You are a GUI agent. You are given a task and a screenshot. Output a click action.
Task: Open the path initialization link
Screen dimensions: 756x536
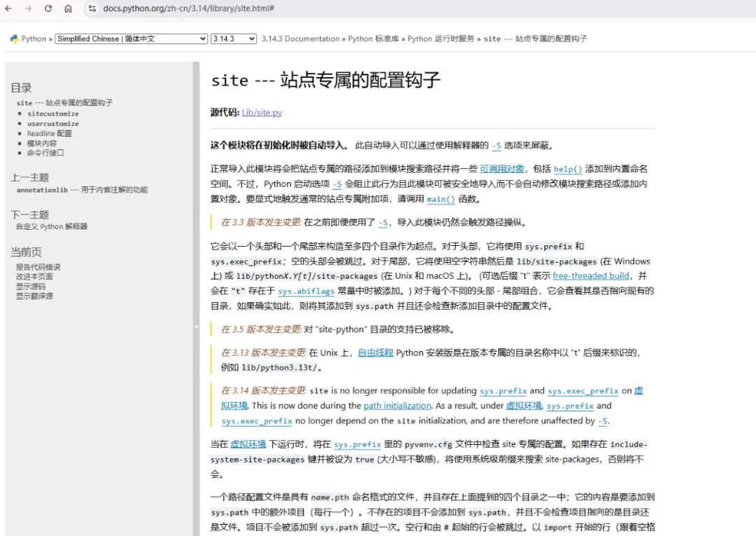[x=398, y=406]
